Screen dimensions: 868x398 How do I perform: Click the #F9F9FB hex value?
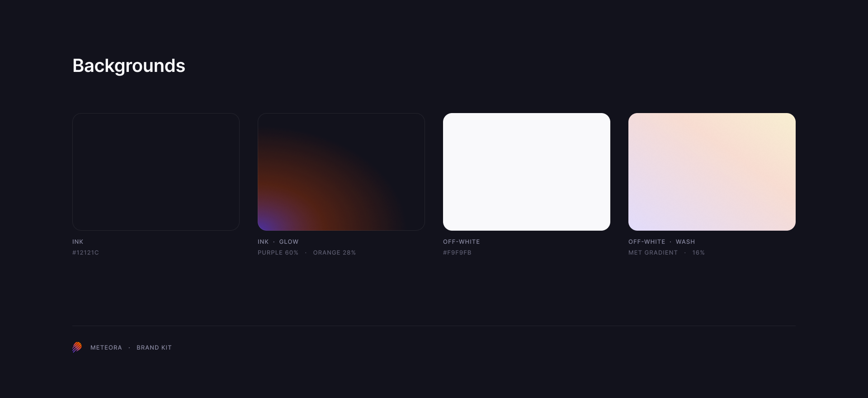[x=457, y=253]
